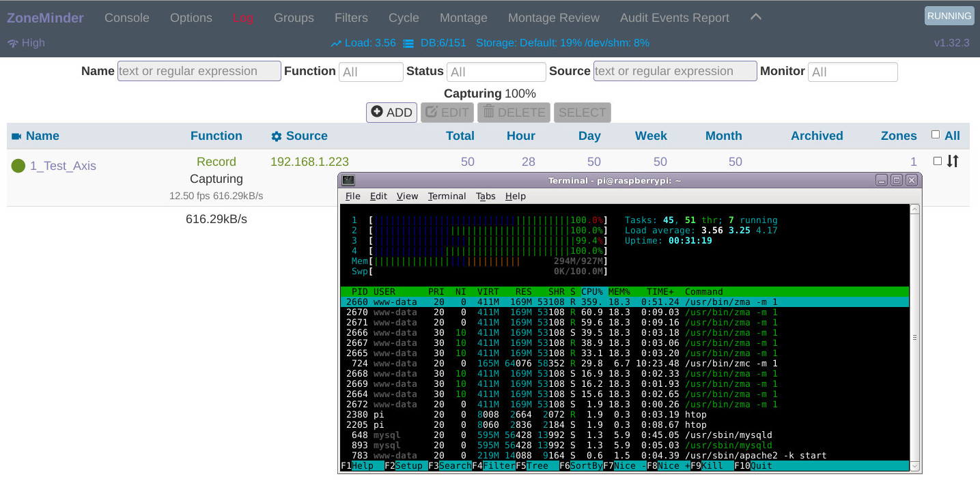Select the /usr/sbin/apache2 -k start row

[625, 455]
